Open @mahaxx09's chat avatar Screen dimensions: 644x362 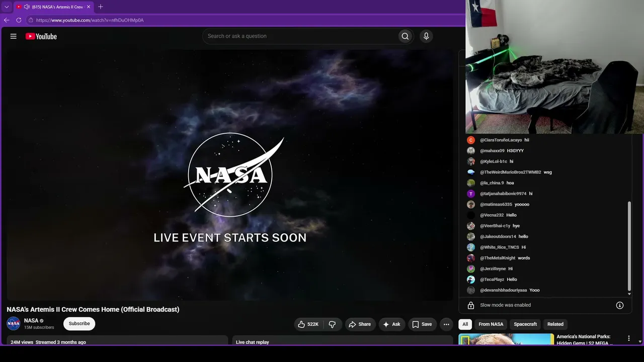pyautogui.click(x=471, y=151)
